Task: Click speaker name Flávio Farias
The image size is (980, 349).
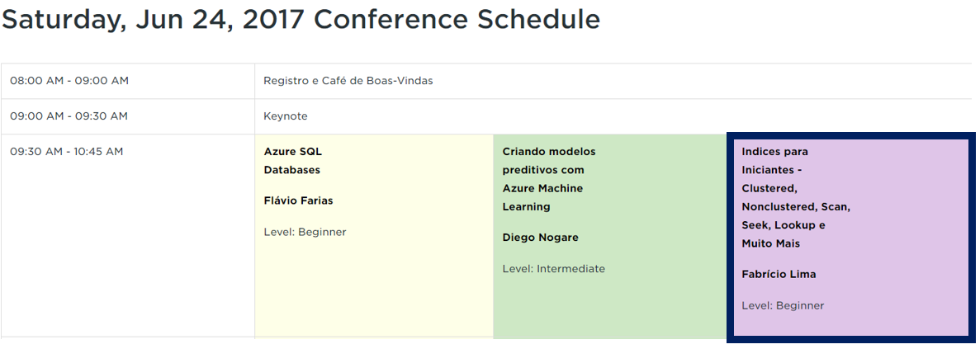Action: tap(298, 200)
